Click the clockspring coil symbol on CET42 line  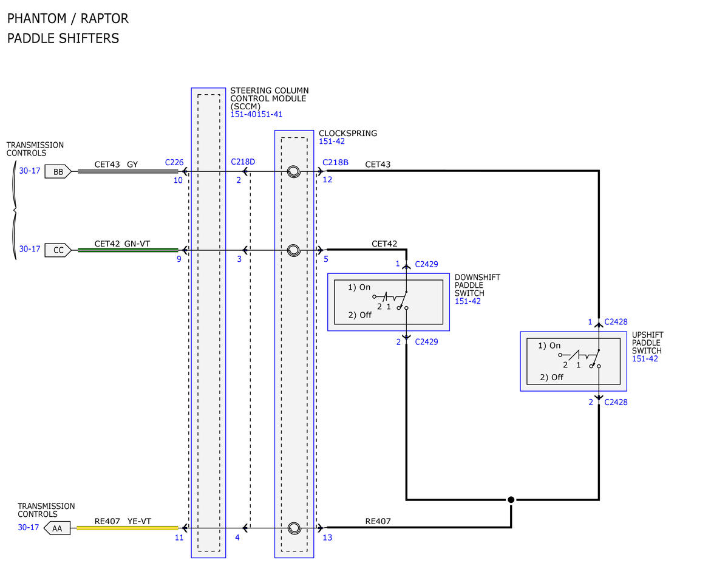pos(293,250)
